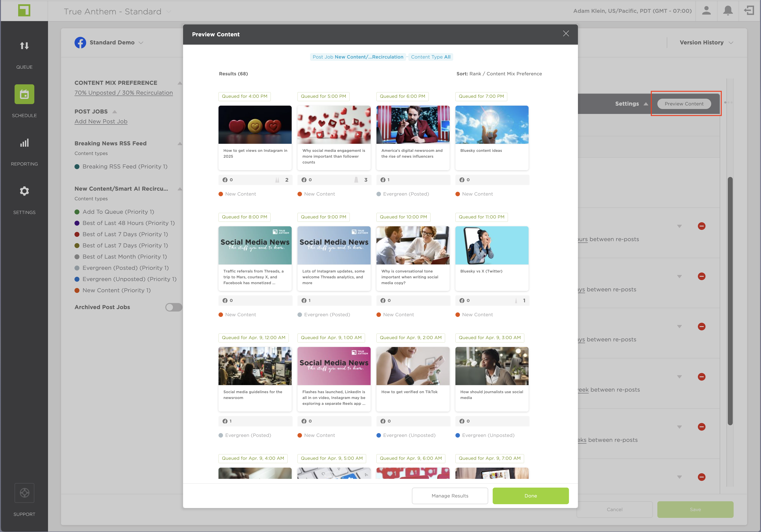The image size is (761, 532).
Task: Collapse the Post Jobs section
Action: pos(115,112)
